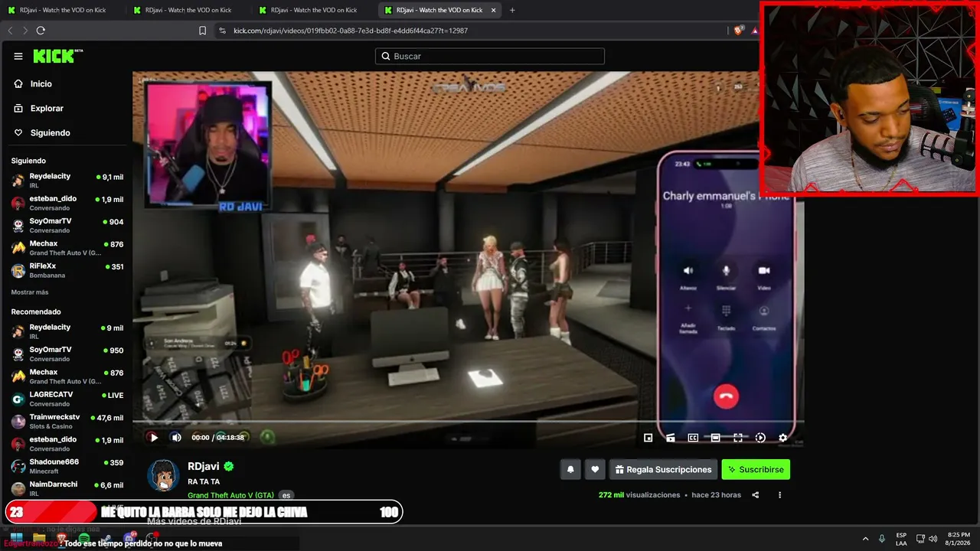Switch the ESP LAA keyboard language

pos(901,539)
